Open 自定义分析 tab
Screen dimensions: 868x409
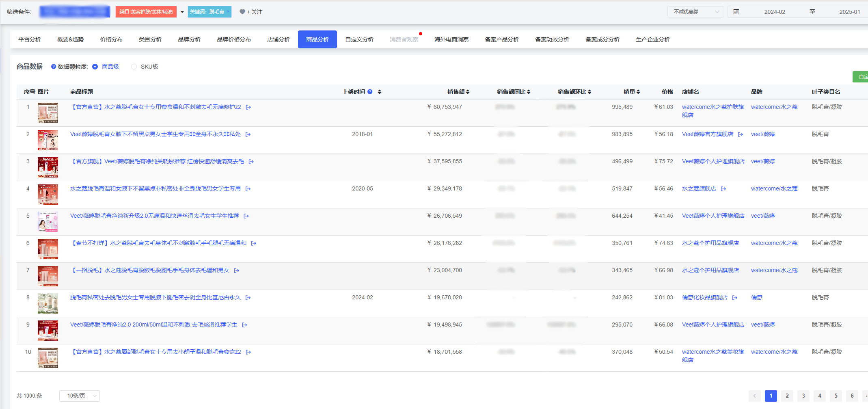point(359,39)
